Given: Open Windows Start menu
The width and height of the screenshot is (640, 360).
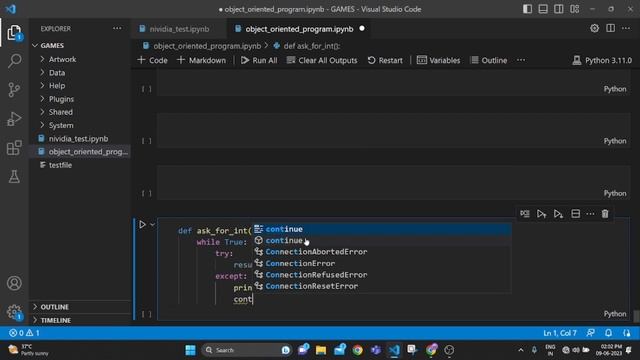Looking at the screenshot, I should click(190, 350).
